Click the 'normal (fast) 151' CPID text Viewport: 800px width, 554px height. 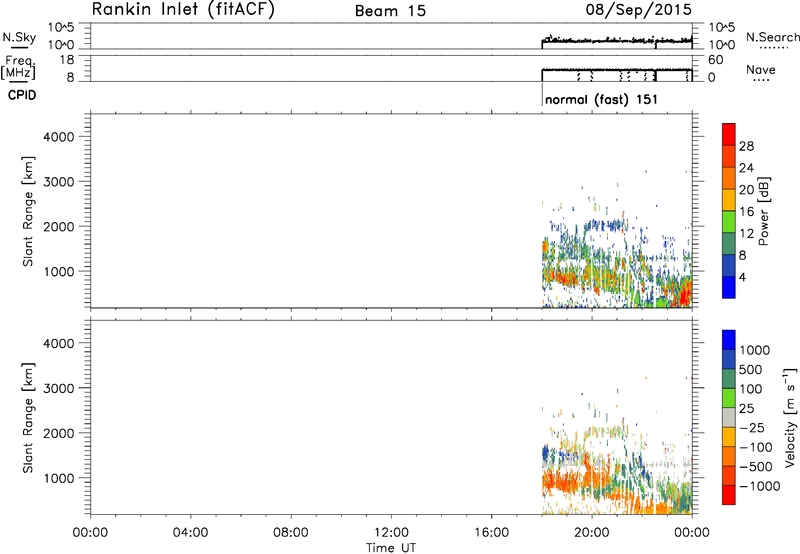[x=601, y=99]
